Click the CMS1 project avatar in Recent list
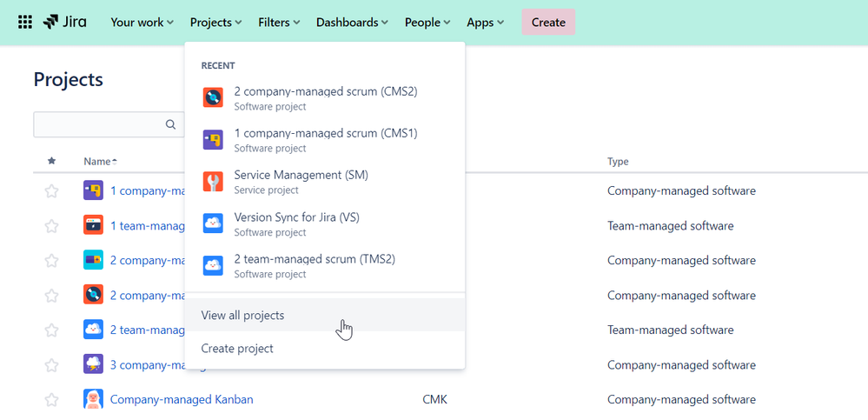Image resolution: width=868 pixels, height=420 pixels. click(213, 140)
